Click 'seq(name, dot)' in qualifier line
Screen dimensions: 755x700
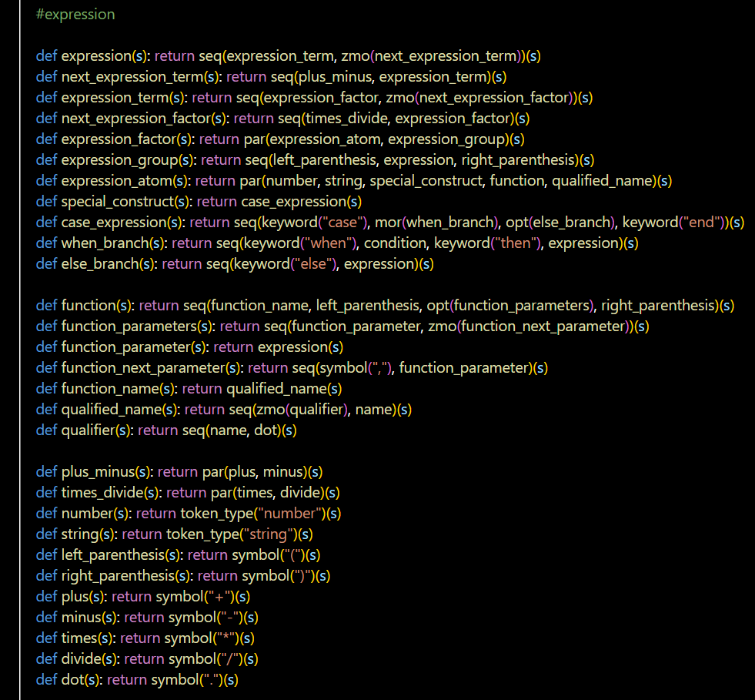232,429
